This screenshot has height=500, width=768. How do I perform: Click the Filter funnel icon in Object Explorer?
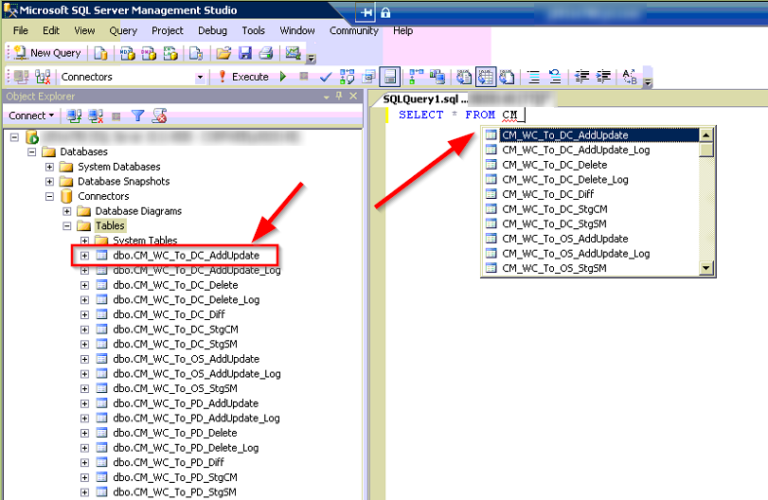pyautogui.click(x=137, y=116)
